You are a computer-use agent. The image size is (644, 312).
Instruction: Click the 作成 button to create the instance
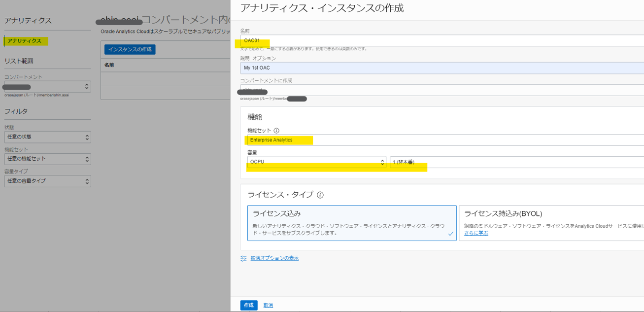tap(249, 305)
